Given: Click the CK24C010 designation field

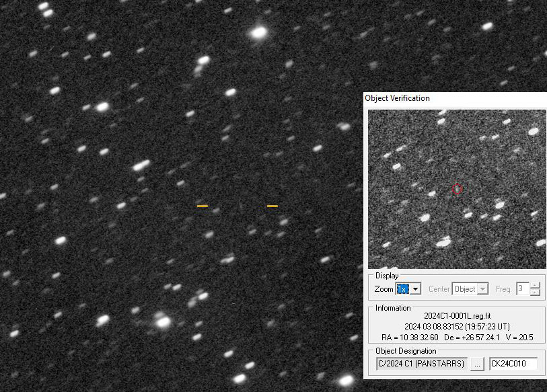Looking at the screenshot, I should click(513, 364).
